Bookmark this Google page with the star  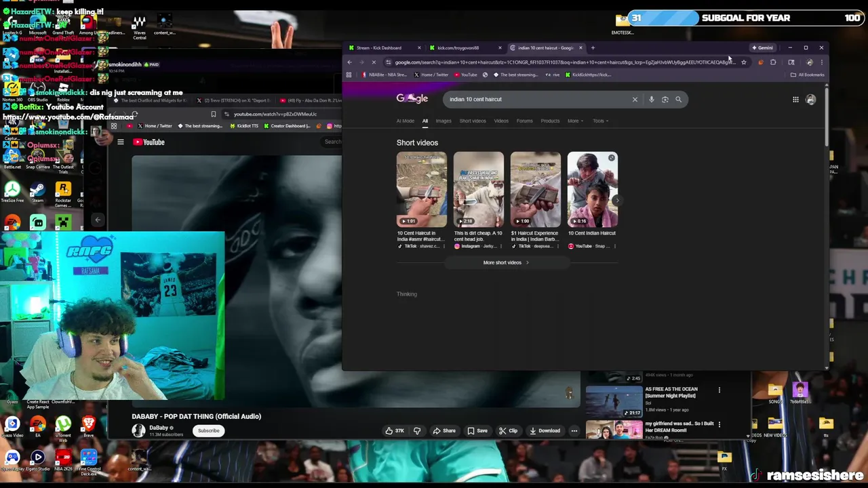(x=744, y=62)
